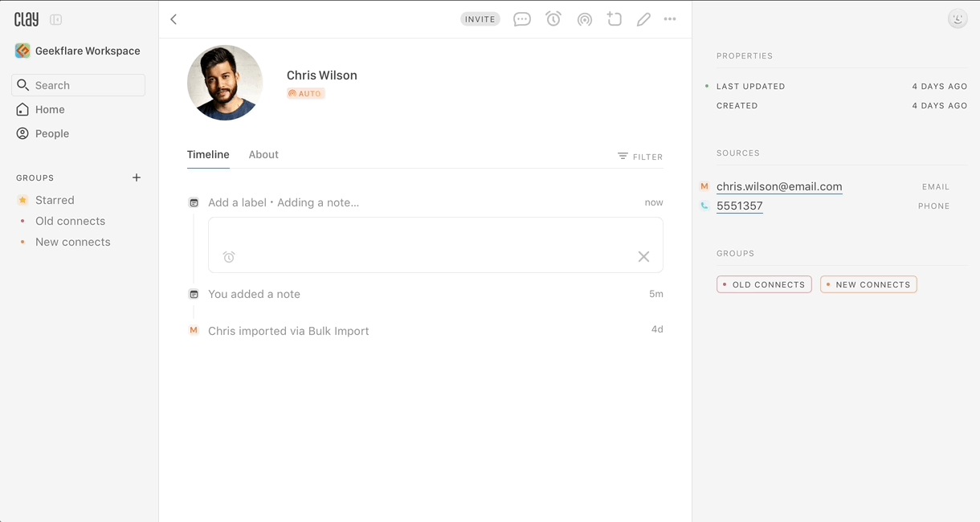Click the note icon beside 'You added a note'
980x522 pixels.
point(194,294)
